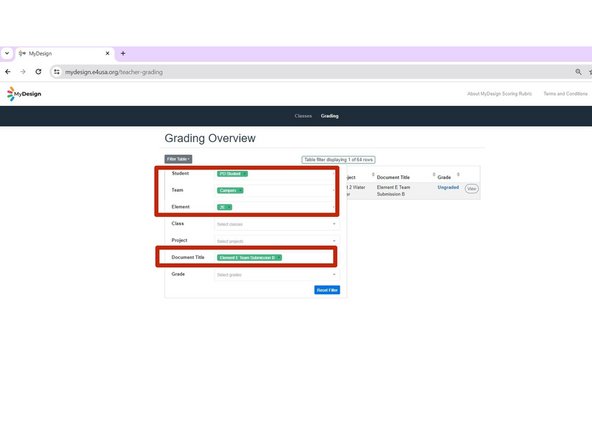Click the Reset Filter button

(x=327, y=290)
